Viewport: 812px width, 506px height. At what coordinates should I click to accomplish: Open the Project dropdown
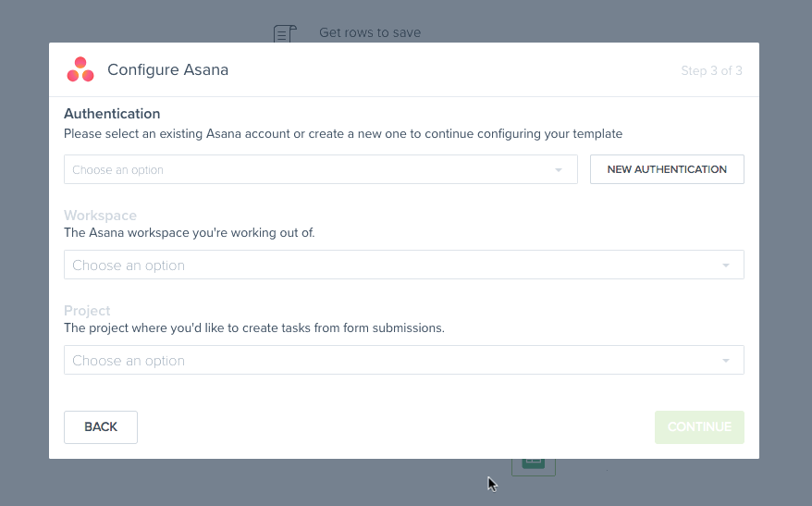(x=404, y=360)
